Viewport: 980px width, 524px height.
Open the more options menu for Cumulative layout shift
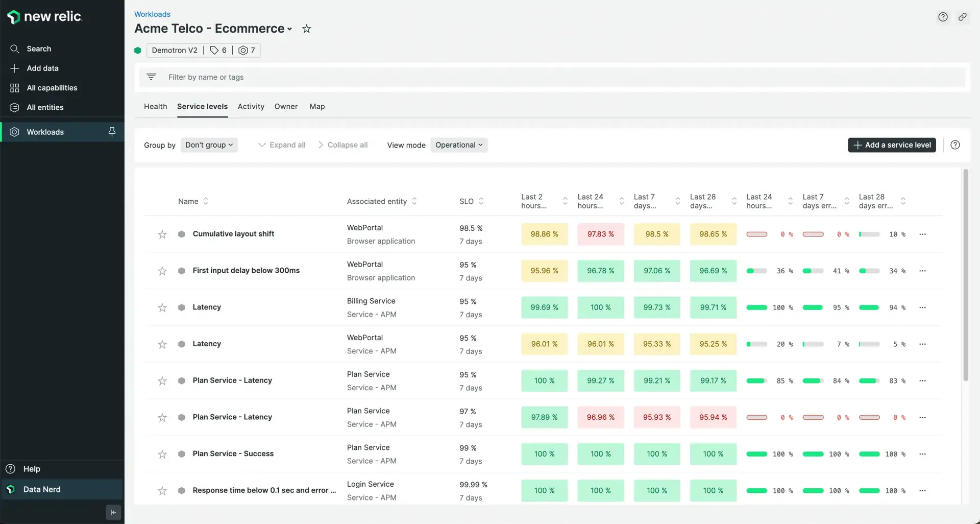coord(922,234)
